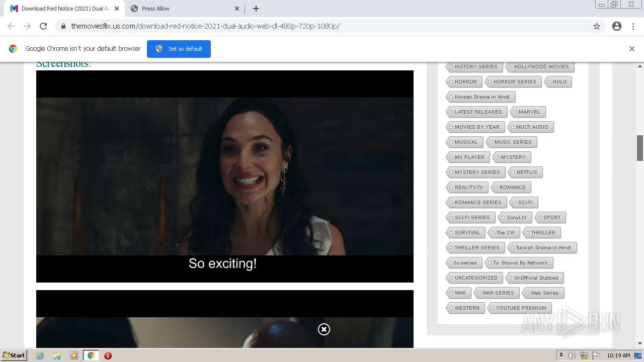The image size is (644, 362).
Task: Dismiss the default browser notification bar
Action: [632, 49]
